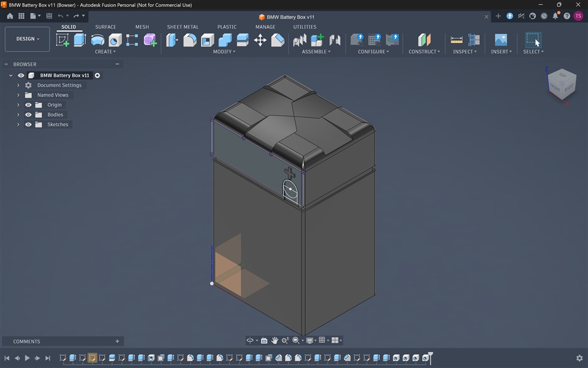
Task: Click the New Component icon
Action: click(318, 40)
